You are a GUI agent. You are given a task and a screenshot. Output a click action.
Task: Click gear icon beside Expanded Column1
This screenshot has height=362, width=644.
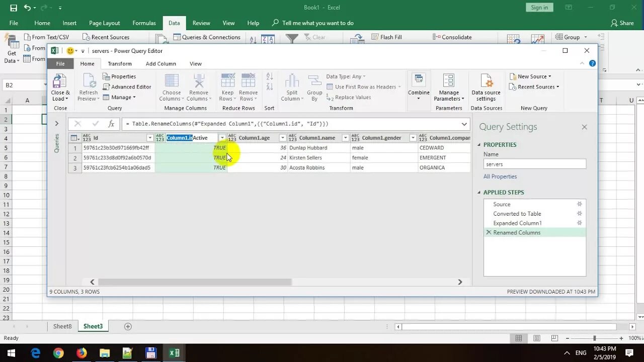(x=580, y=223)
